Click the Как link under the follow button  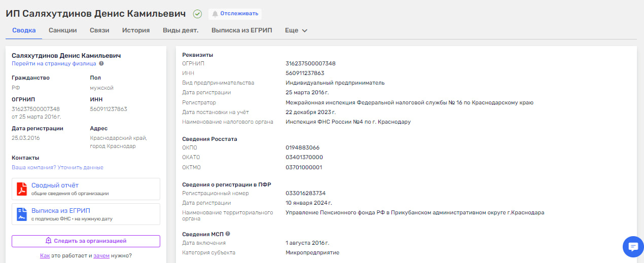click(x=45, y=255)
